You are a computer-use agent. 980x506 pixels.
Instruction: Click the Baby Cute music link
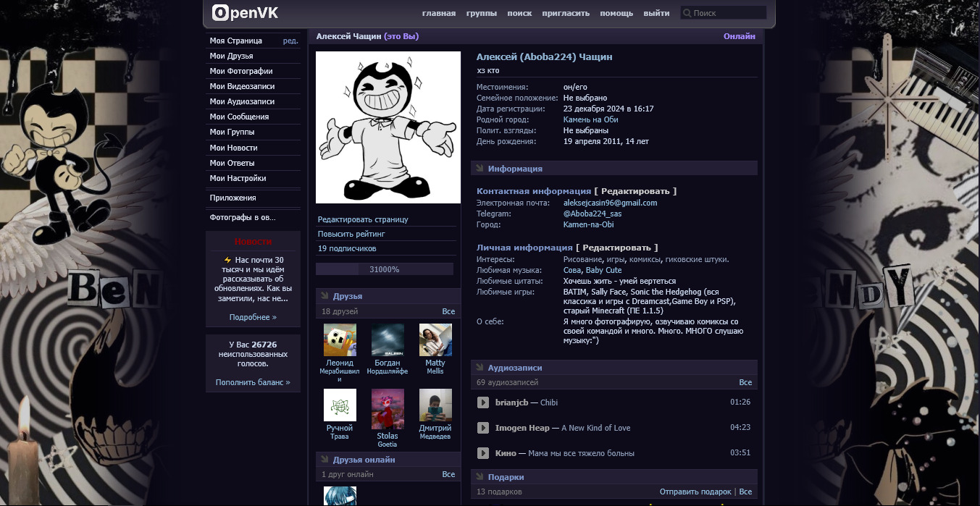(604, 270)
